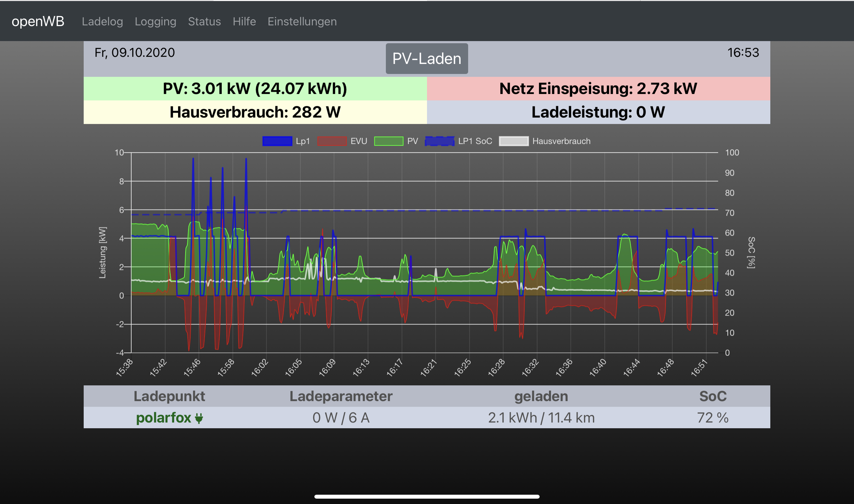Click the Netz Einspeisung readout
The image size is (854, 504).
[598, 89]
